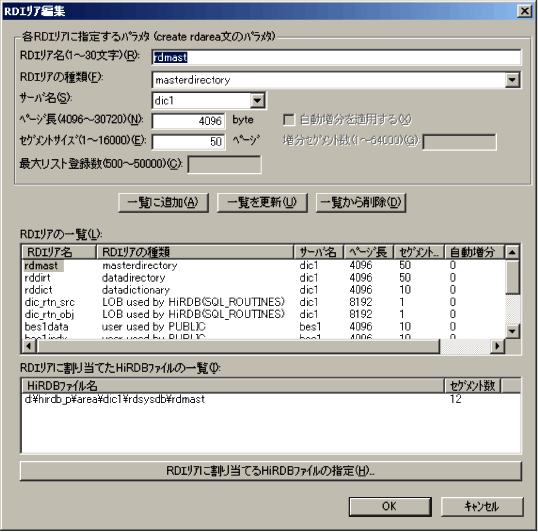Viewport: 538px width, 532px height.
Task: Click the 一覧を更新(U) button
Action: click(x=262, y=202)
